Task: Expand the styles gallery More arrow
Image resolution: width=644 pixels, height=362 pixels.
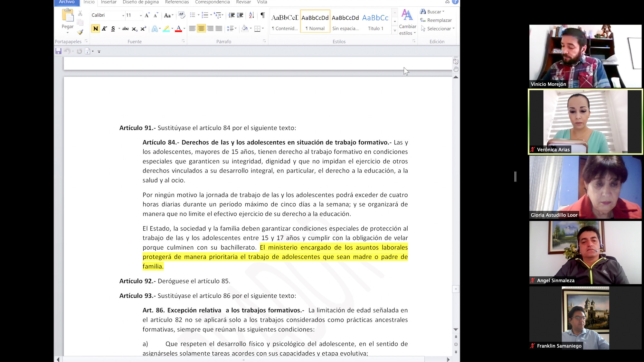Action: tap(395, 31)
